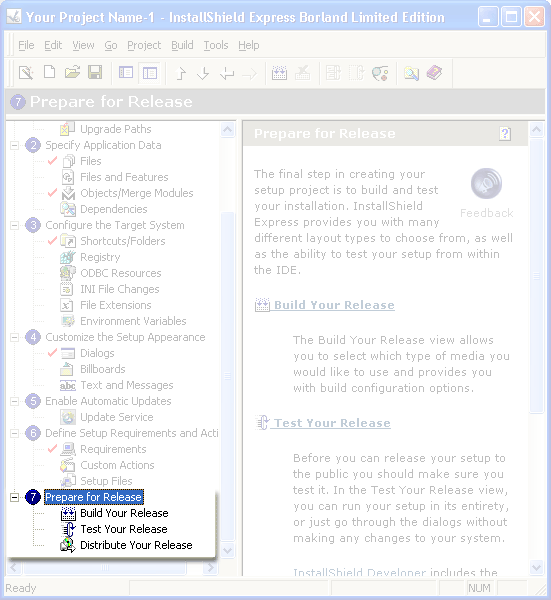Click the search magnifier toolbar icon
Screen dimensions: 551x600
pos(411,73)
